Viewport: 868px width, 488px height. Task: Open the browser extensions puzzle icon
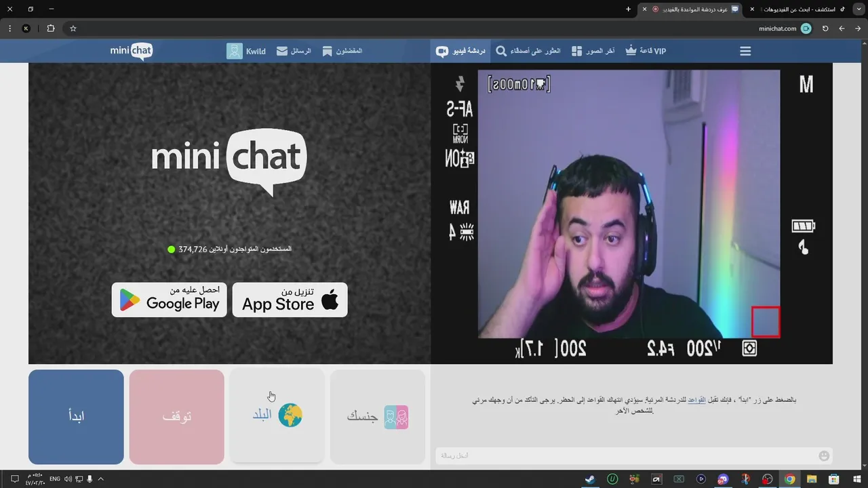51,28
